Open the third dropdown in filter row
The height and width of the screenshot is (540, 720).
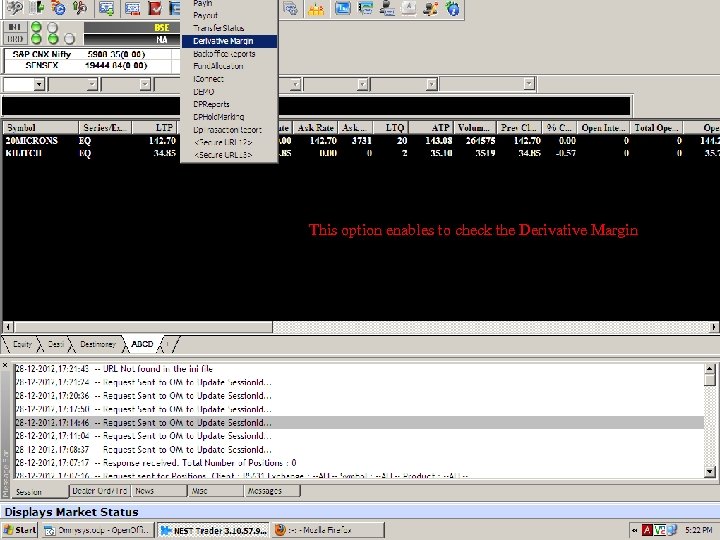[145, 84]
